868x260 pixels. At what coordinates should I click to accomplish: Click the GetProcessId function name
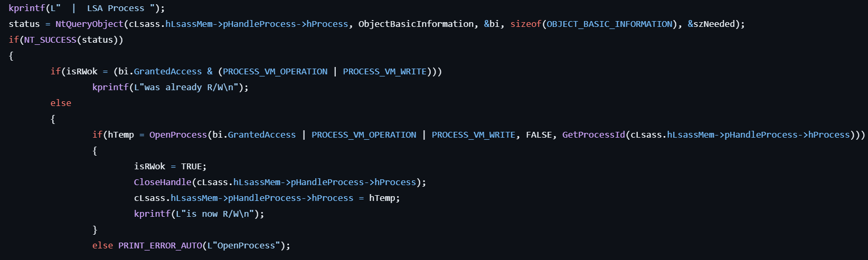point(593,135)
